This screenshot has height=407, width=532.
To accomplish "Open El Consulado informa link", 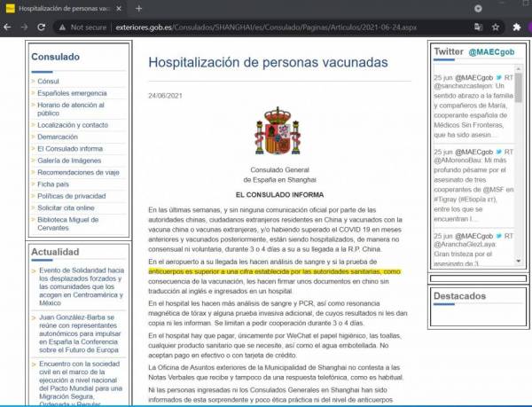I will [x=70, y=149].
